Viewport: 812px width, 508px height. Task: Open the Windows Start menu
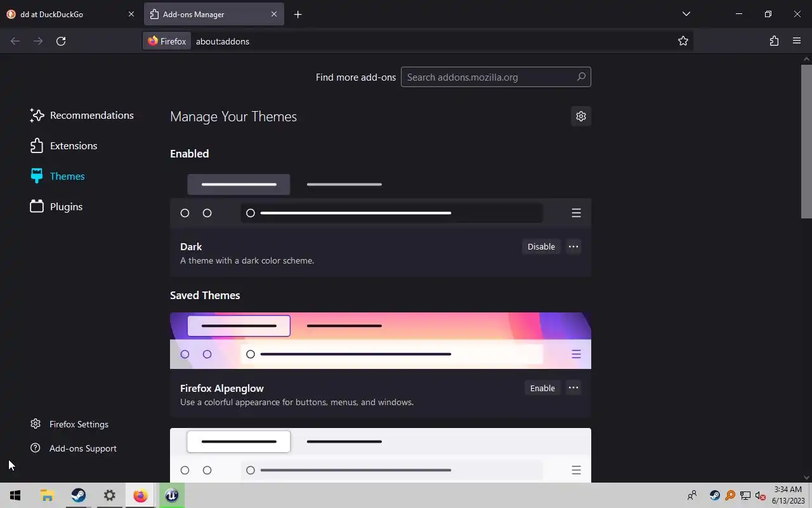coord(15,495)
